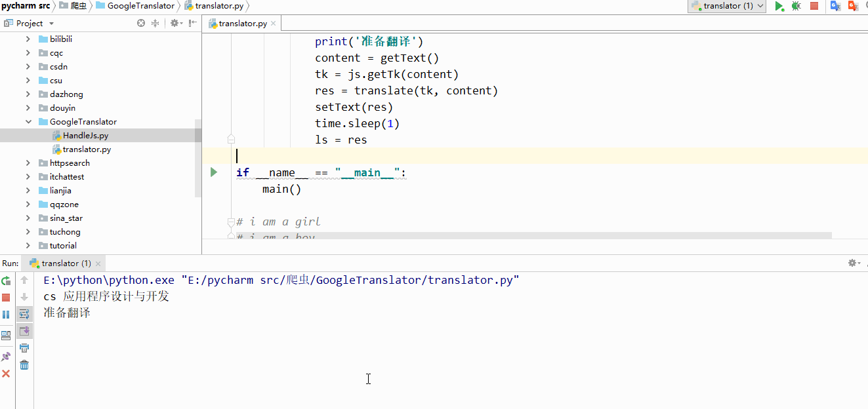Collapse all in the Project panel
The height and width of the screenshot is (409, 868).
[155, 23]
